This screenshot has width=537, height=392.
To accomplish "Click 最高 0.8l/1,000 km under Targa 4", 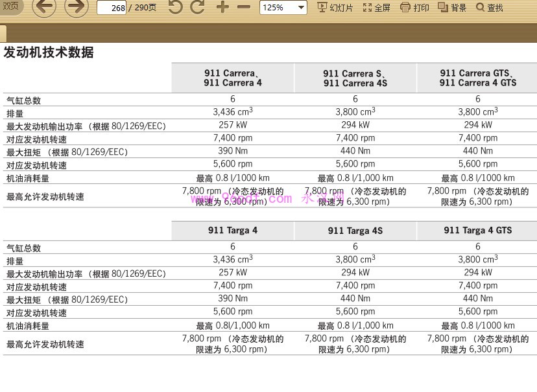I will [233, 325].
